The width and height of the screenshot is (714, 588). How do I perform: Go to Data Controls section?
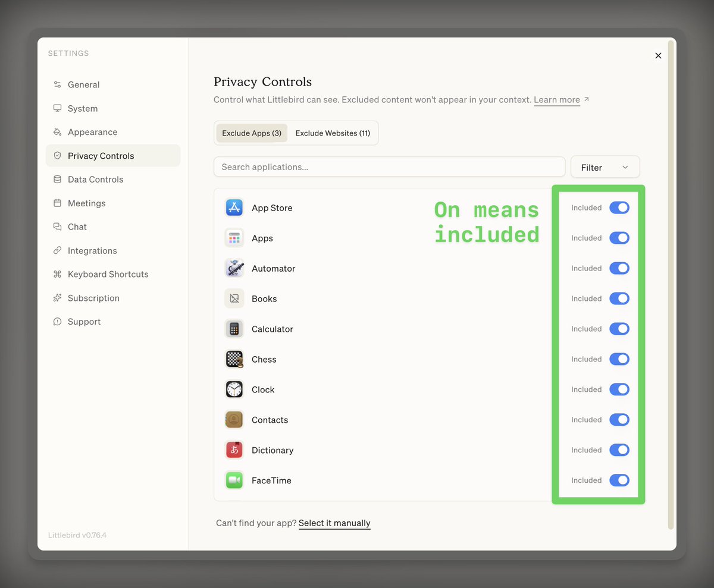pyautogui.click(x=113, y=180)
